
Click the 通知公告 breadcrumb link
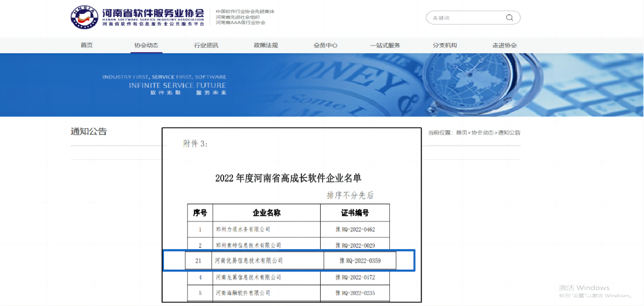pos(509,132)
